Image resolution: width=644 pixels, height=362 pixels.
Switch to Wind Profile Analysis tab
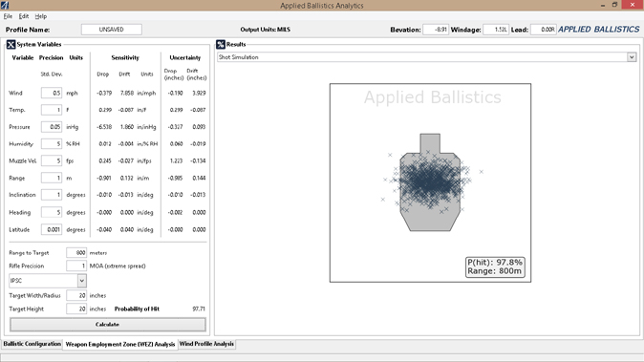coord(206,344)
